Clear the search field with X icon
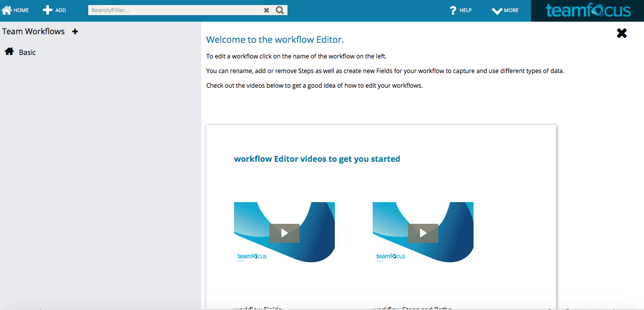This screenshot has height=310, width=644. tap(267, 10)
